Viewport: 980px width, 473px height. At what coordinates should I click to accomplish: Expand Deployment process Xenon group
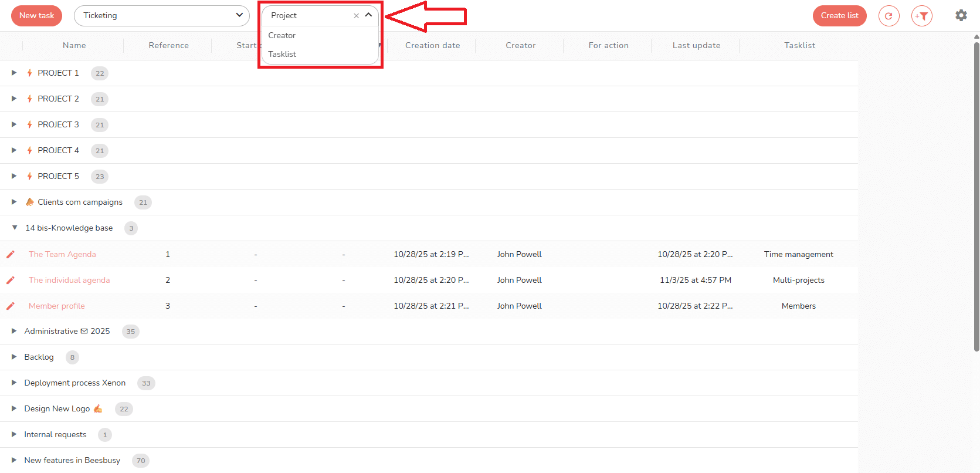(14, 383)
